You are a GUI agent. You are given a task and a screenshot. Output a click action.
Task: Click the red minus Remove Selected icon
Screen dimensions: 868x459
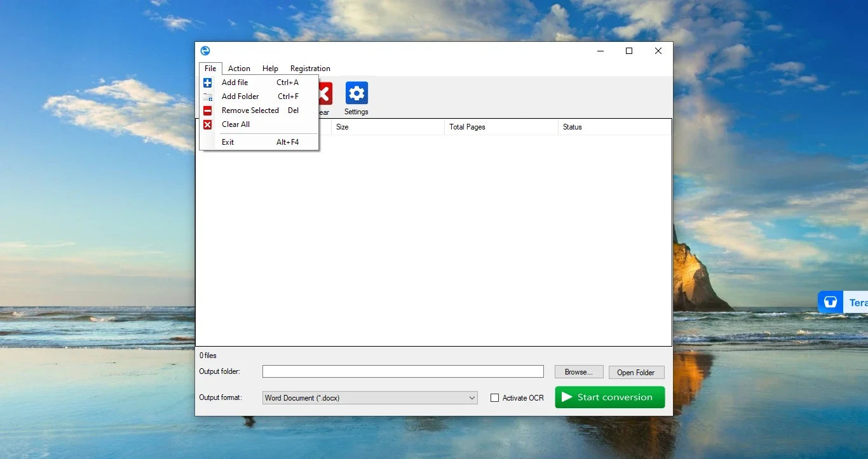coord(207,110)
